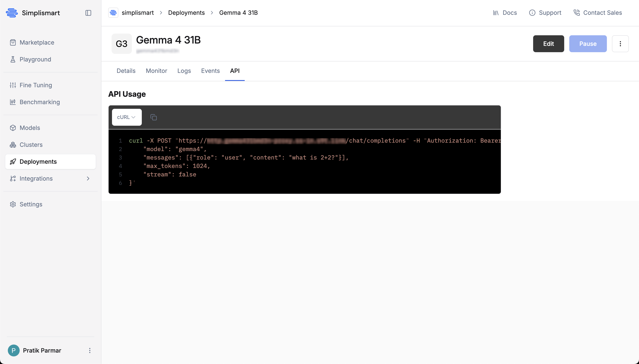Screen dimensions: 639x364
Task: Click the simplismart breadcrumb text
Action: (x=138, y=13)
